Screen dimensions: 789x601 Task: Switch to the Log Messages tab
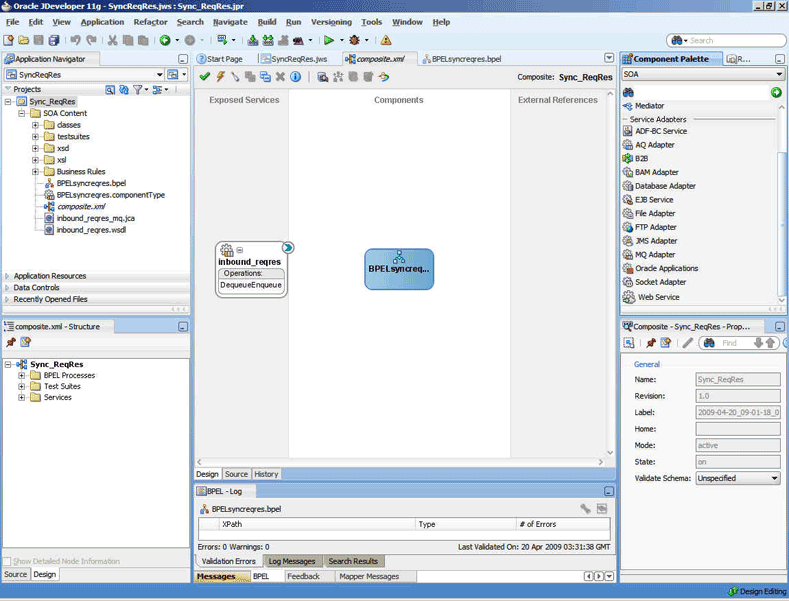click(x=291, y=561)
